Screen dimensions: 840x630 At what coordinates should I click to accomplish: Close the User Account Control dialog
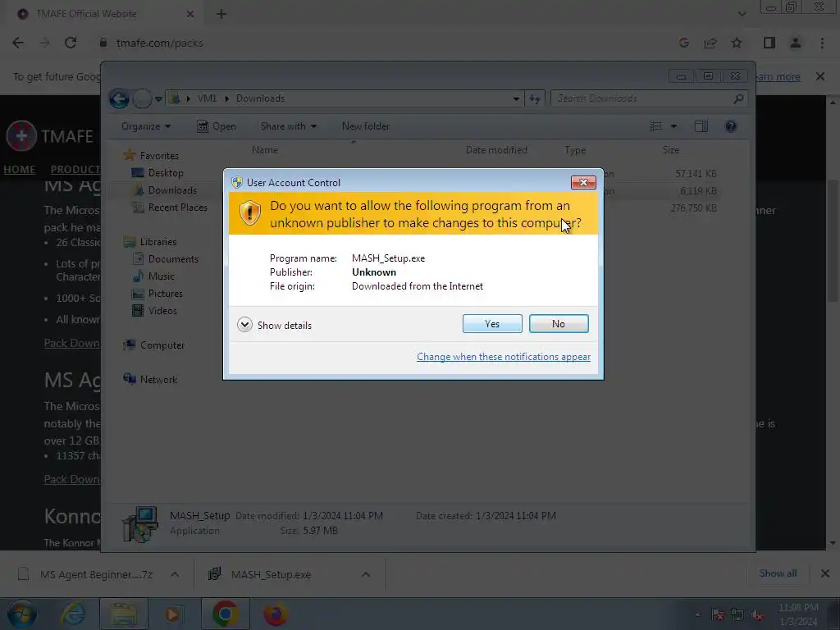click(583, 183)
